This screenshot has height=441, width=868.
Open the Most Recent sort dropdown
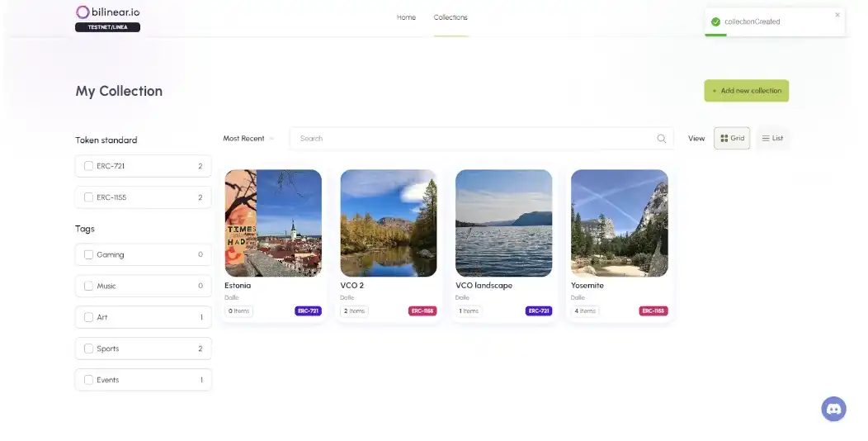(248, 139)
